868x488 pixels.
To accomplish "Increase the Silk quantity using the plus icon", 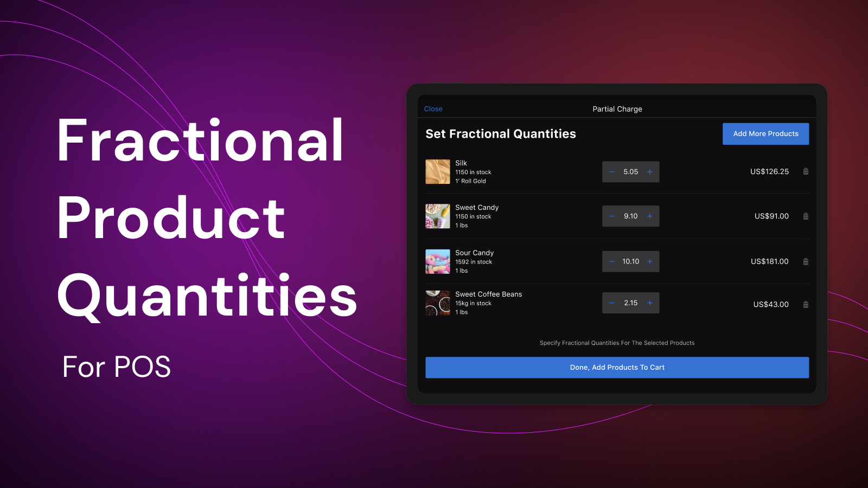I will [x=649, y=171].
